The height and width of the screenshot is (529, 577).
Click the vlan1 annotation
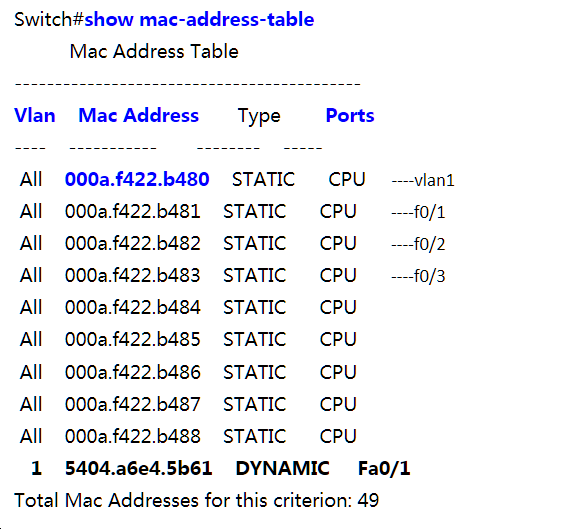[423, 181]
